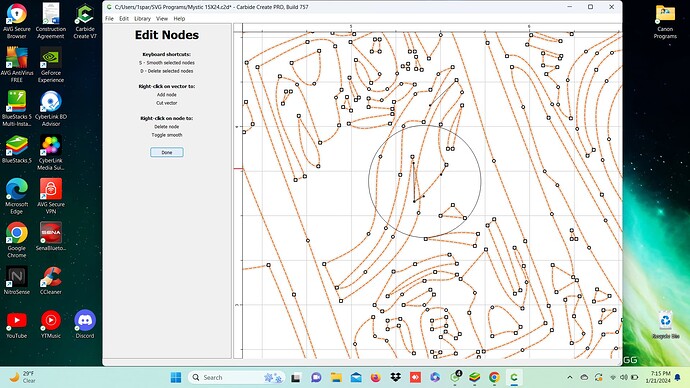Screen dimensions: 690x388
Task: Open GeForce Experience desktop icon
Action: click(51, 65)
